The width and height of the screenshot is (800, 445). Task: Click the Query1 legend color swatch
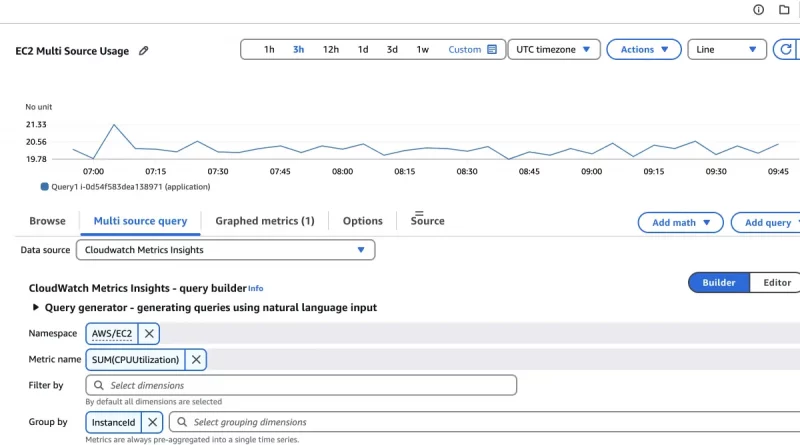click(x=45, y=187)
